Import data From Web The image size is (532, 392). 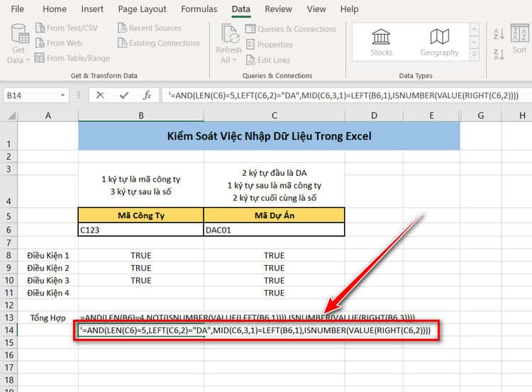59,43
